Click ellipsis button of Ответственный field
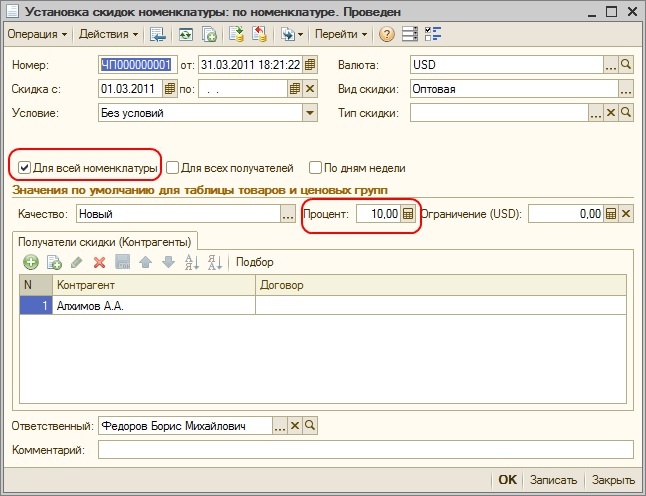 pos(280,426)
